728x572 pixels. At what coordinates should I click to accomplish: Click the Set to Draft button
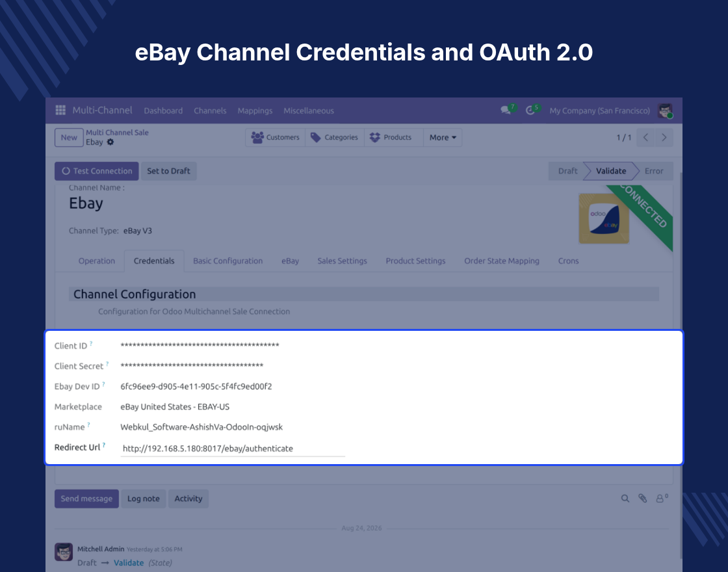click(168, 171)
